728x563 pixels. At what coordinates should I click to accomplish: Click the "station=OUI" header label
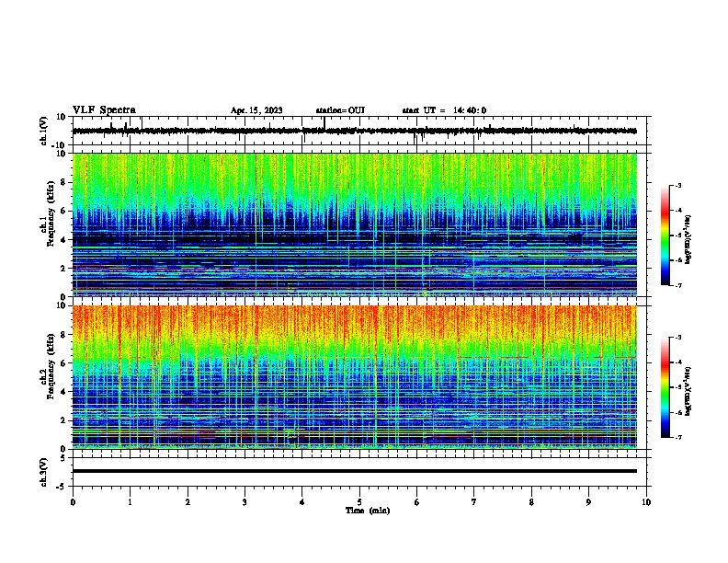click(340, 110)
